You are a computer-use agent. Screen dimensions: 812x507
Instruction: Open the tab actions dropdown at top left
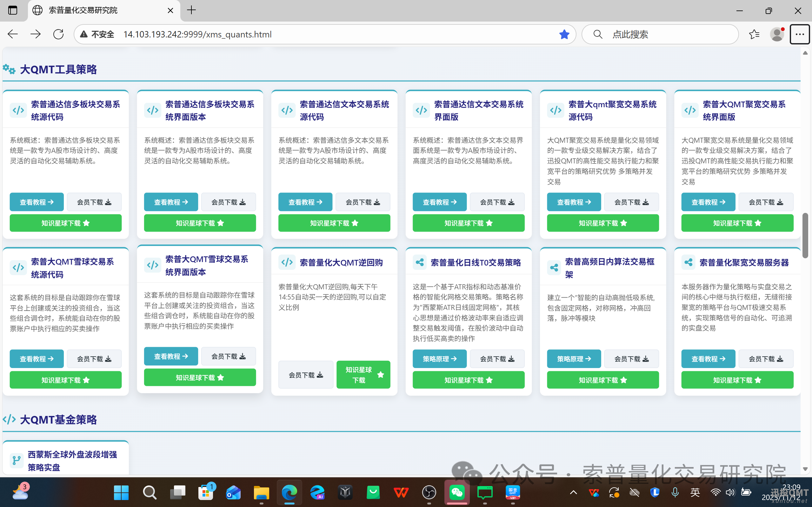pyautogui.click(x=13, y=10)
